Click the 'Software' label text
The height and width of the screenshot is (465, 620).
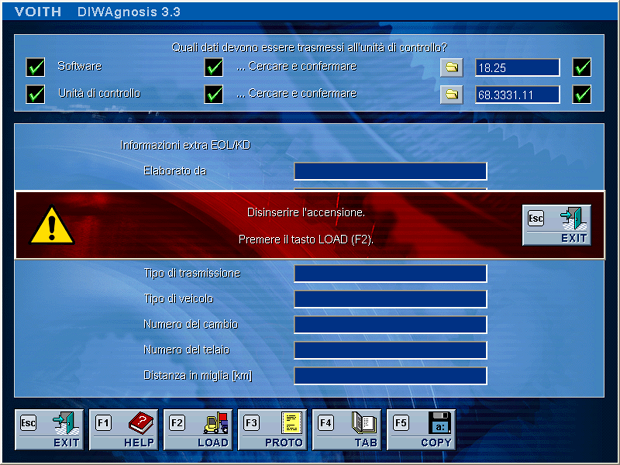79,66
